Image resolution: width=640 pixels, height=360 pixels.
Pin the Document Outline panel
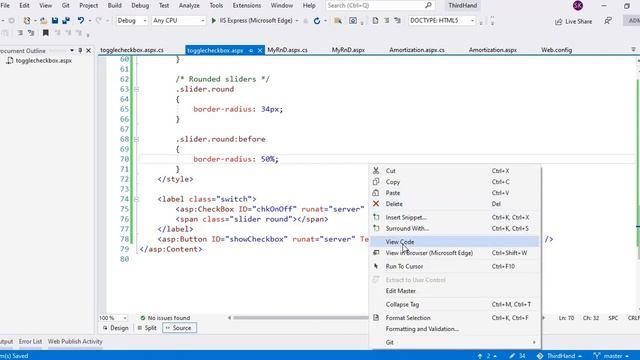(x=80, y=51)
